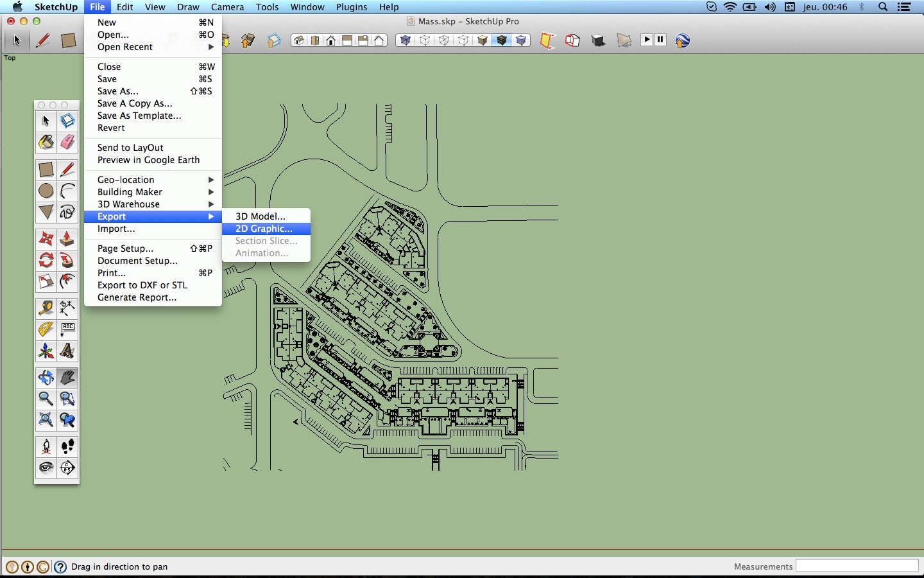Click inside the Measurements input field
This screenshot has width=924, height=578.
pyautogui.click(x=858, y=566)
